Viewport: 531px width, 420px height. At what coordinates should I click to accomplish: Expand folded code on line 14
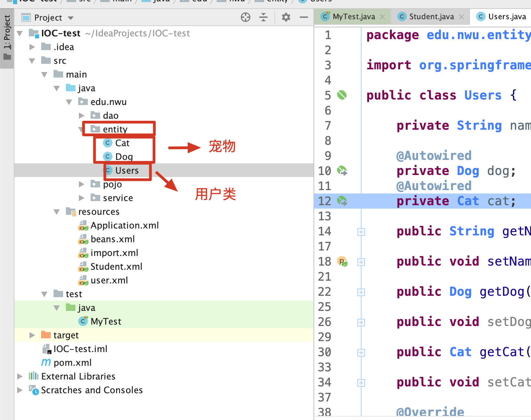coord(361,232)
